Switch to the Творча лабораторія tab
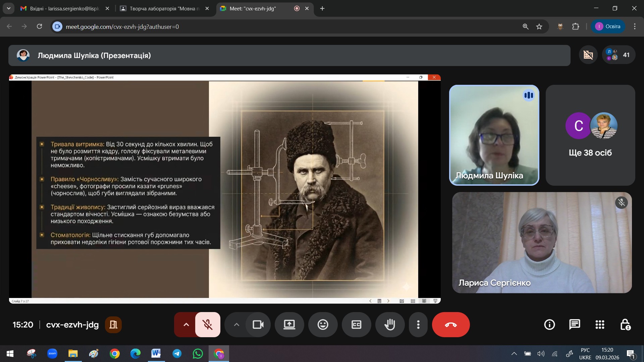644x362 pixels. click(164, 8)
